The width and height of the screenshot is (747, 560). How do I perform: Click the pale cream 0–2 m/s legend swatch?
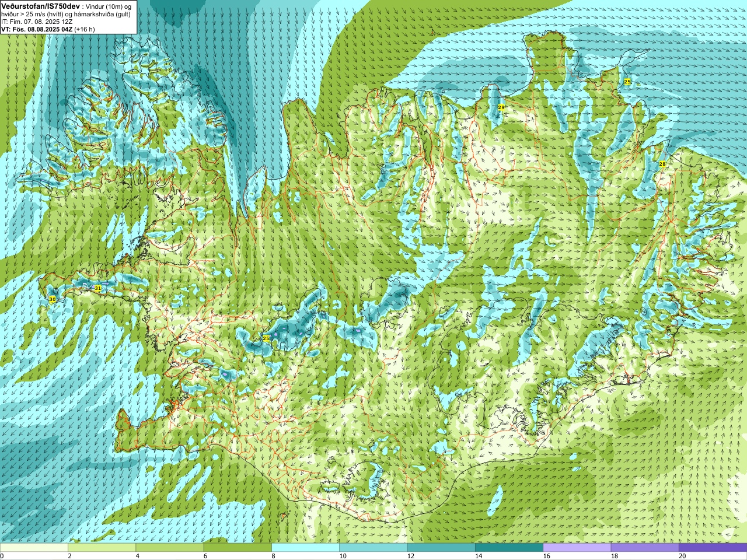tap(34, 548)
